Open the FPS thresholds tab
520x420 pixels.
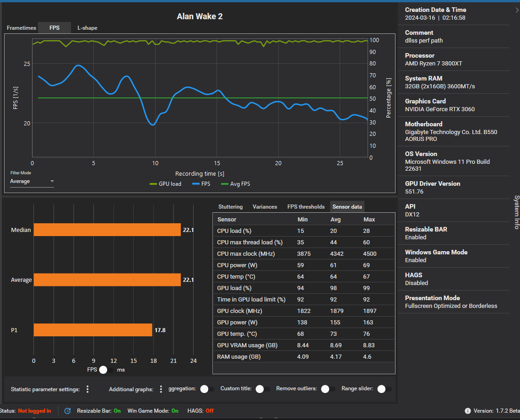(306, 206)
